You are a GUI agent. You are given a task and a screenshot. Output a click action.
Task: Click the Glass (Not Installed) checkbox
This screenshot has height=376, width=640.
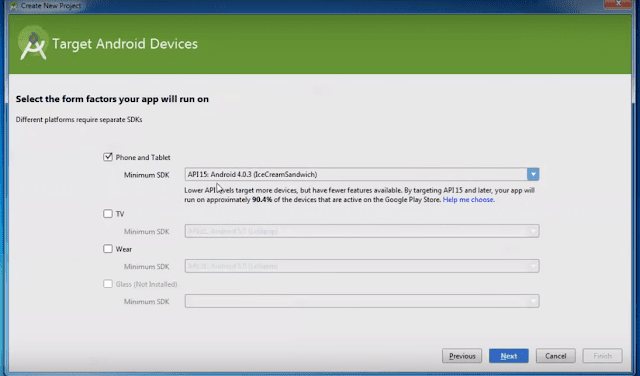[x=108, y=284]
